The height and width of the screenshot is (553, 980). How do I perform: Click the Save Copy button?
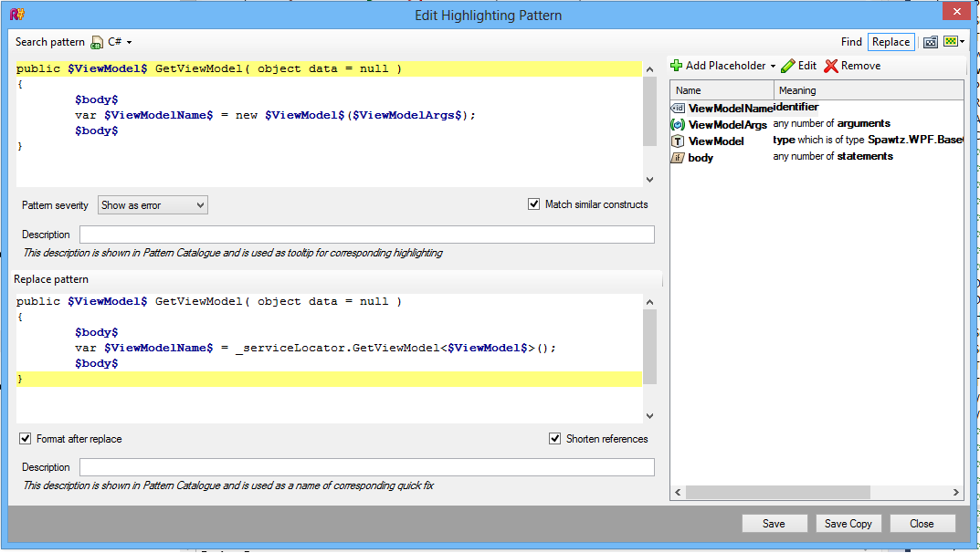coord(848,524)
